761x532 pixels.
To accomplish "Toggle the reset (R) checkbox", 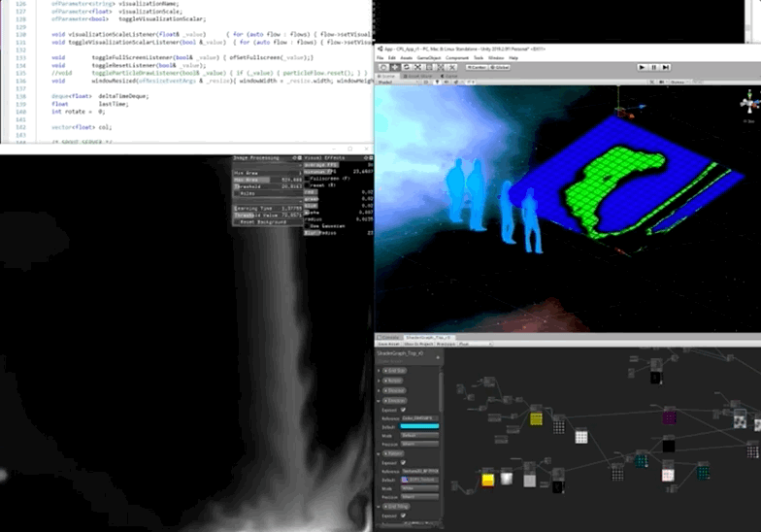I will tap(308, 185).
